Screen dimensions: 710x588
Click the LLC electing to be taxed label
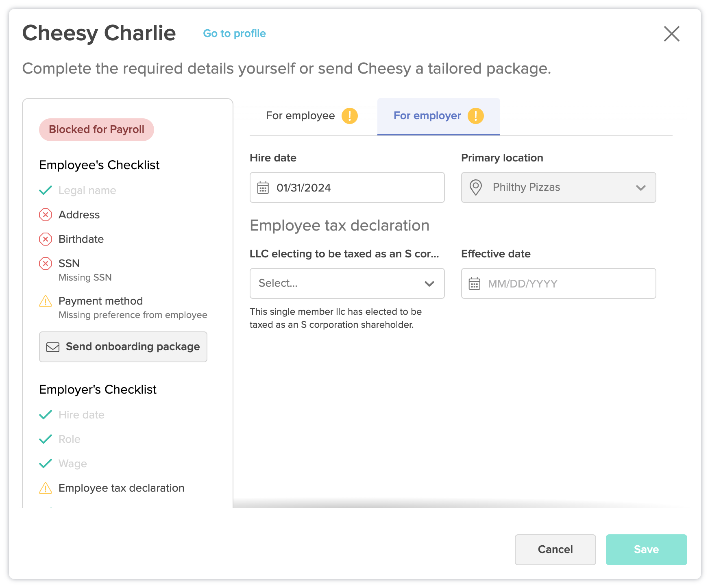pyautogui.click(x=344, y=254)
